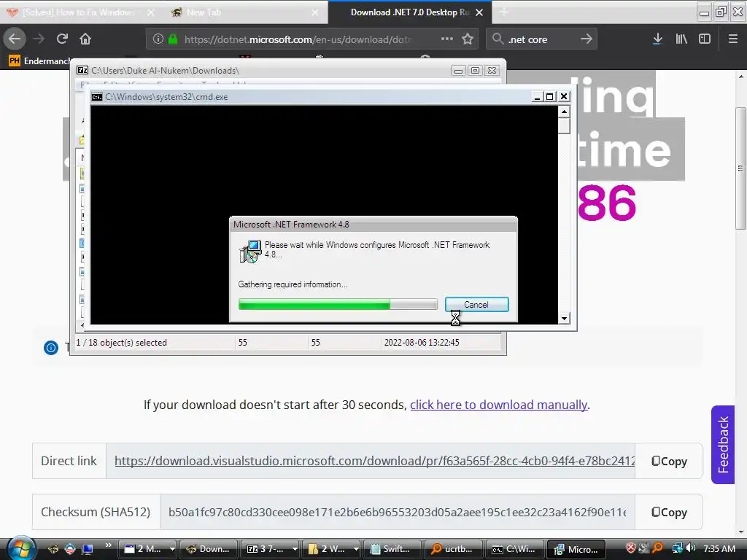The image size is (747, 560).
Task: Switch to the 'C:\Wi...' cmd taskbar button
Action: click(514, 549)
